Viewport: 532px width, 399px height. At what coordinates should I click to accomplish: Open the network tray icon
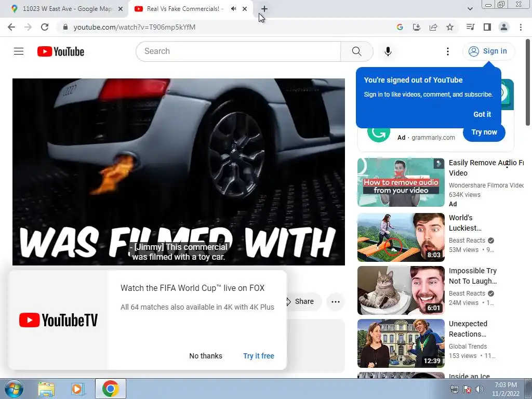454,389
